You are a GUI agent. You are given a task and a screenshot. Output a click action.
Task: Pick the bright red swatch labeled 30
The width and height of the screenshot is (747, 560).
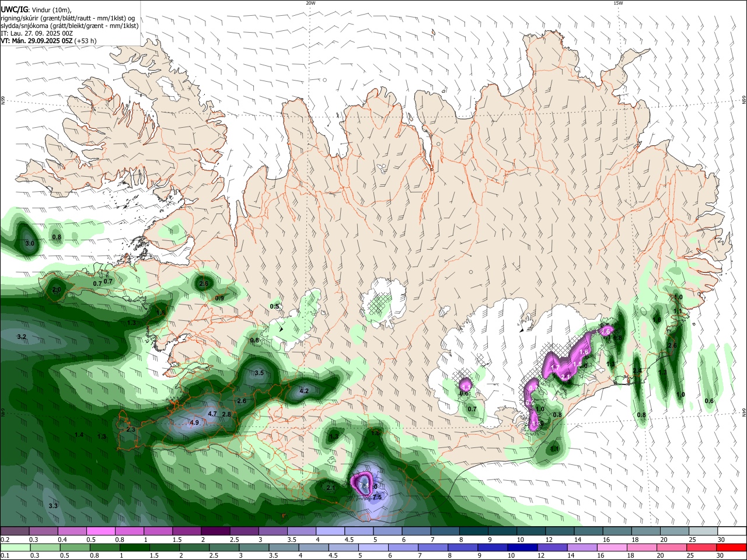[x=731, y=548]
